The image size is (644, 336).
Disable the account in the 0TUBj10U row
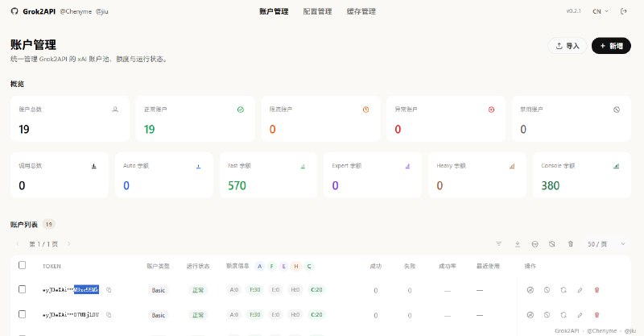pos(547,315)
